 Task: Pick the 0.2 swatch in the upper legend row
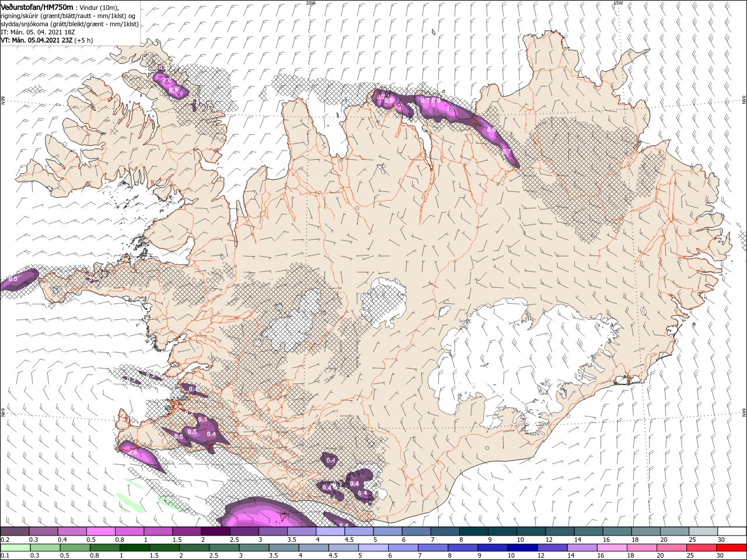coord(15,531)
